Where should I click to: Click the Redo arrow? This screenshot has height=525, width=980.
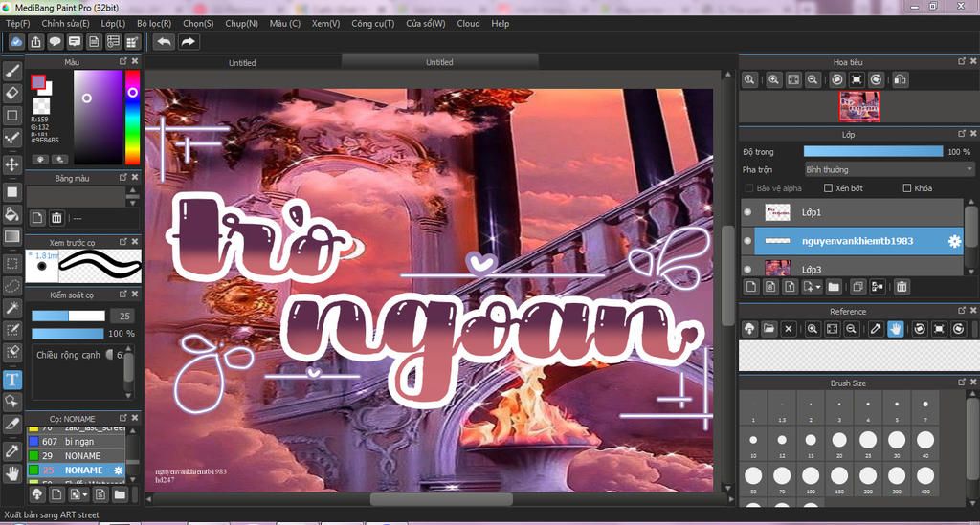[x=188, y=42]
